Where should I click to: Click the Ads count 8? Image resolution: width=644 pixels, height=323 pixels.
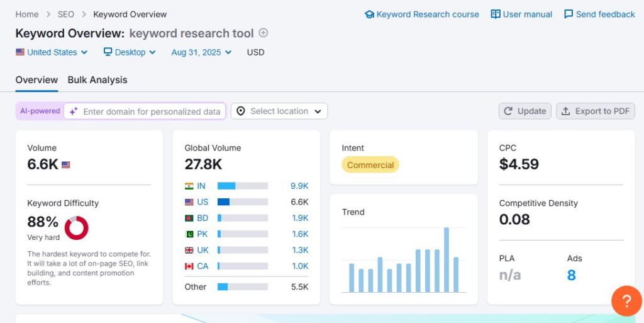click(571, 275)
